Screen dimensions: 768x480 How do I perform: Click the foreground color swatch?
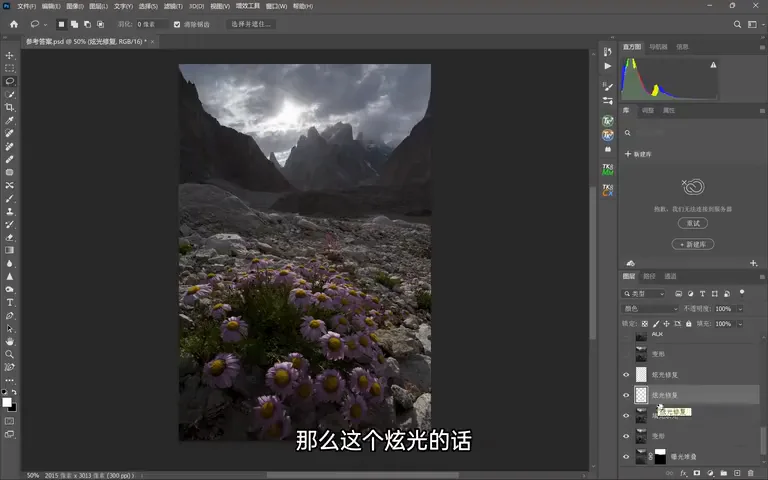point(7,403)
